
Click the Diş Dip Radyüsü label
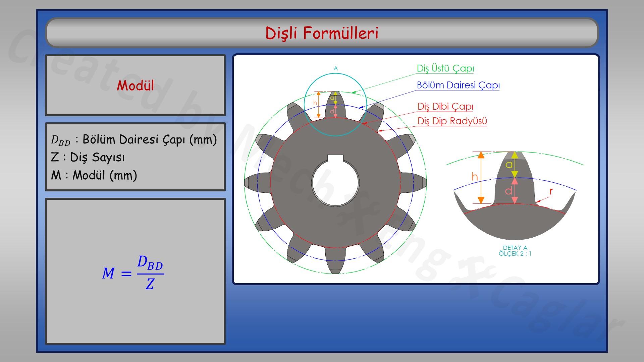(452, 121)
